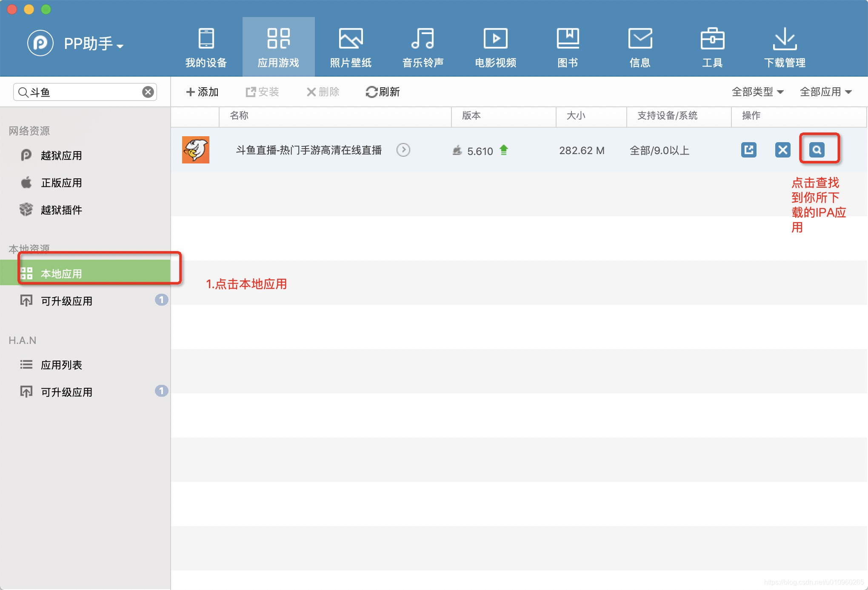Open the 照片壁纸 section
The image size is (868, 590).
[x=351, y=48]
